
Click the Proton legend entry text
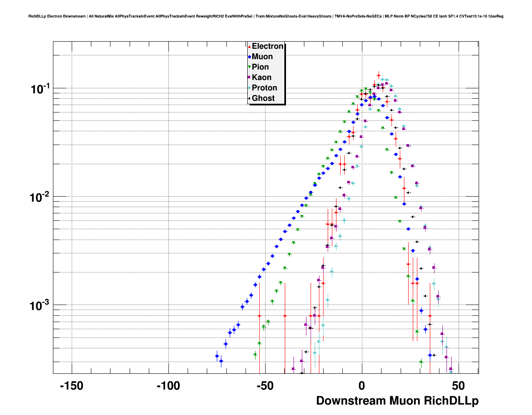coord(264,88)
